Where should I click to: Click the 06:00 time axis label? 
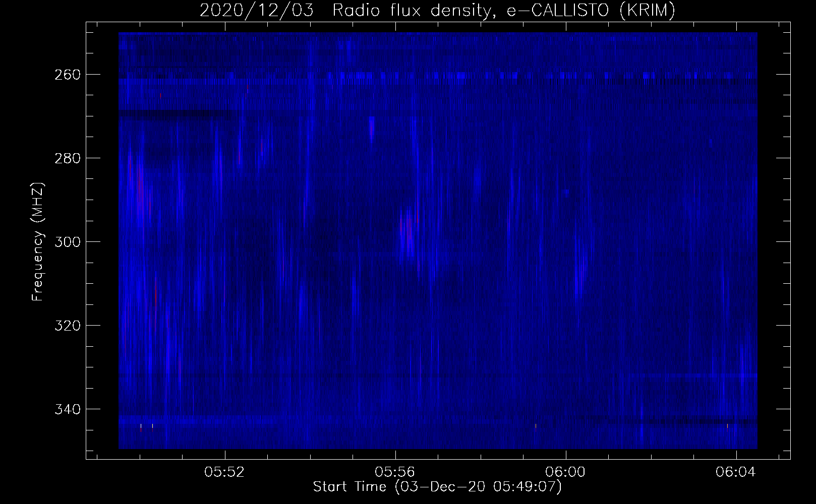point(565,472)
